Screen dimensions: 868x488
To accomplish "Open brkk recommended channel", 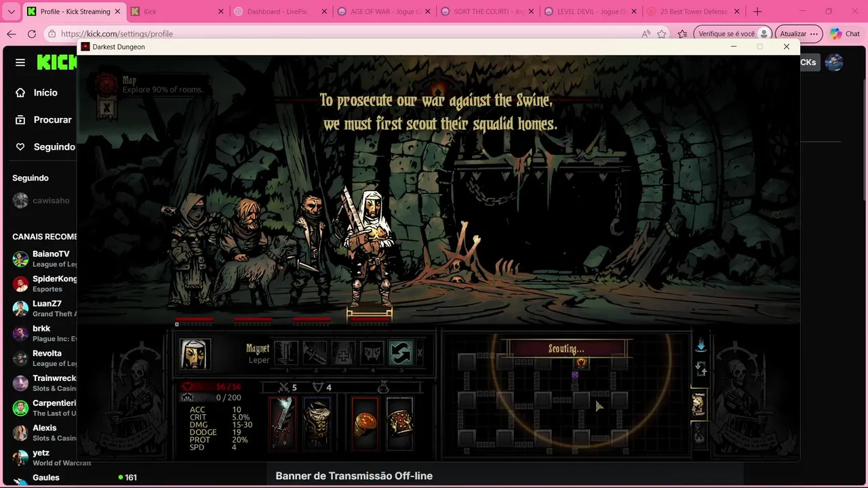I will pyautogui.click(x=43, y=333).
